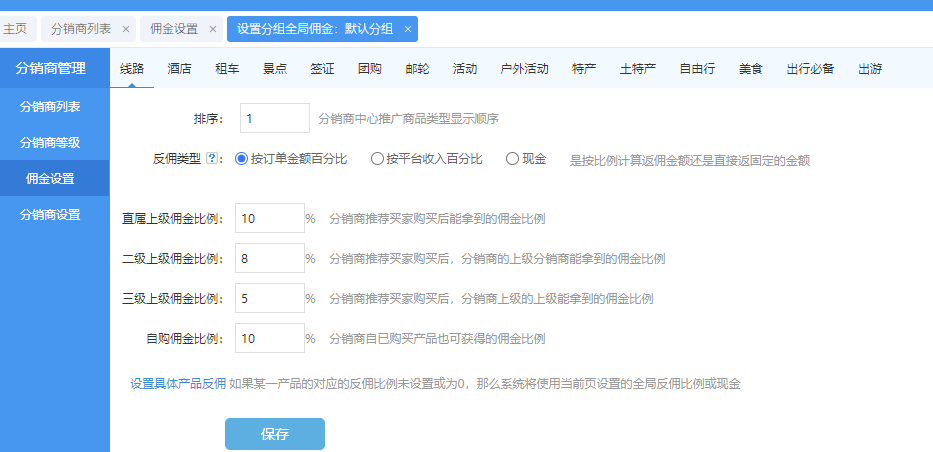Switch to the 签证 tab
Image resolution: width=933 pixels, height=452 pixels.
pos(322,69)
